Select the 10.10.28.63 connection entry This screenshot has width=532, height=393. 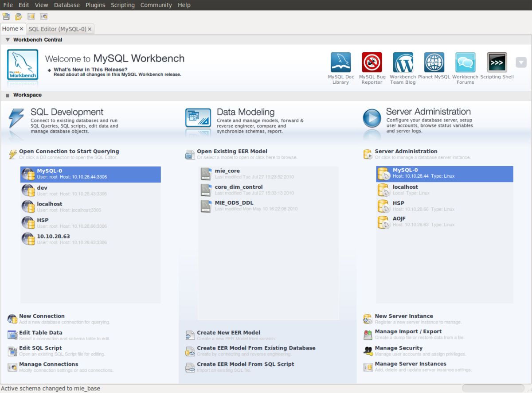point(90,239)
